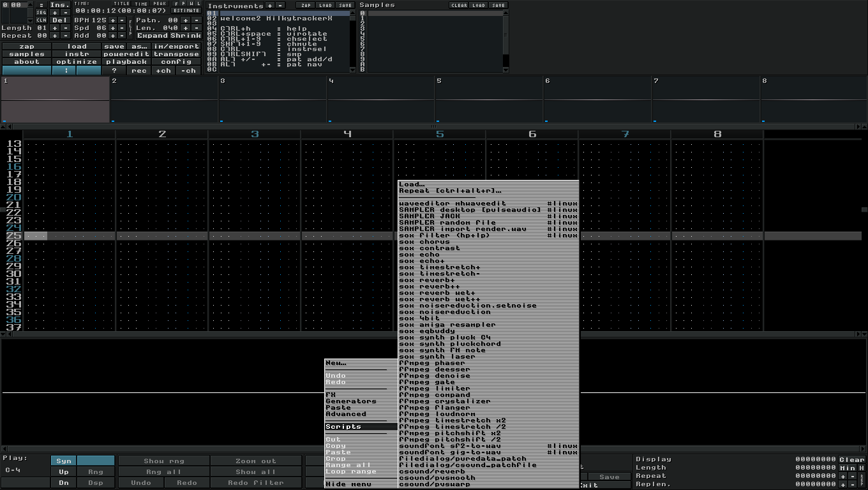Click the -ch remove channel button
Viewport: 868px width, 490px height.
[x=188, y=71]
